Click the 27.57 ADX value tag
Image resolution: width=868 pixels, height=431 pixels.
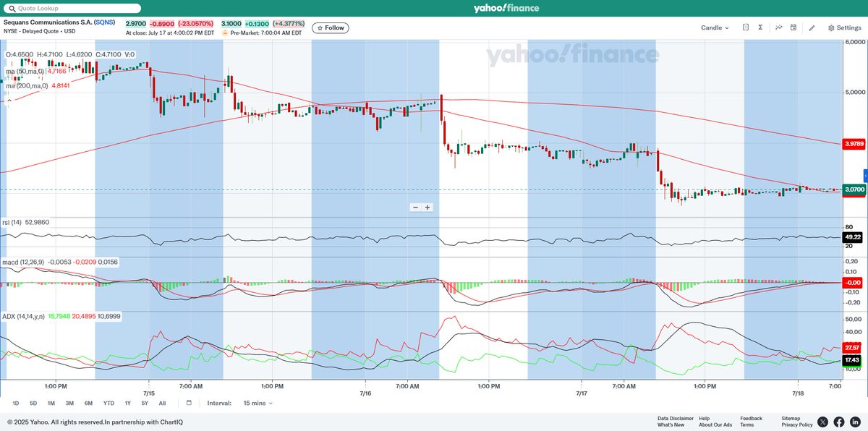(x=853, y=348)
